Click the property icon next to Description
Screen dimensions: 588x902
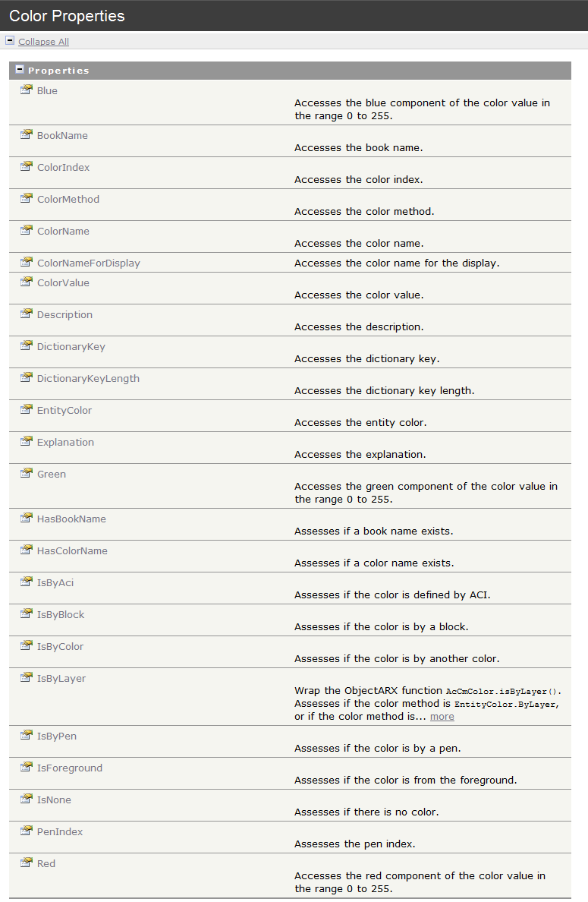(x=27, y=314)
